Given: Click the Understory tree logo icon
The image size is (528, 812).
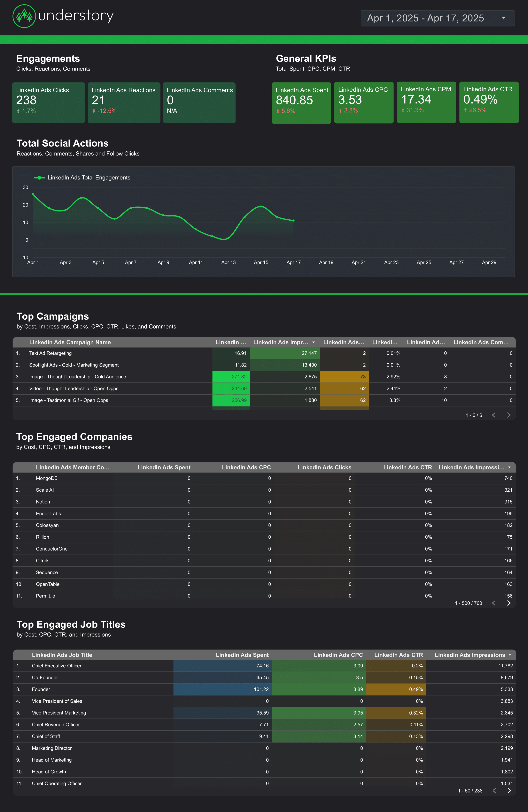Looking at the screenshot, I should coord(24,16).
